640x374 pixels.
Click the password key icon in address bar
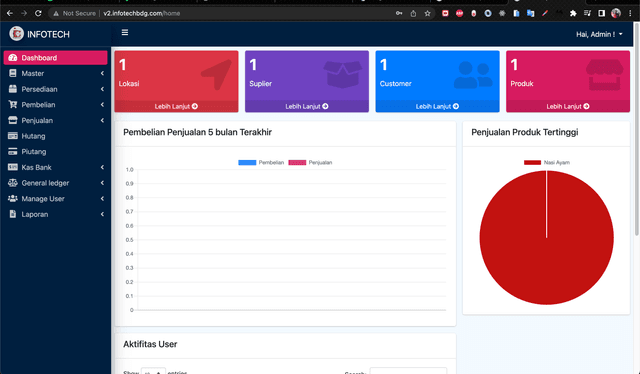(x=399, y=13)
